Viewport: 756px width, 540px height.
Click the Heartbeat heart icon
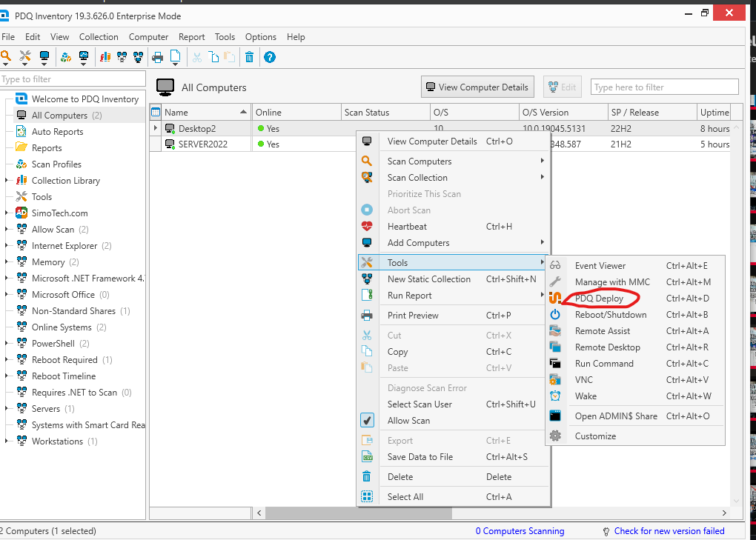(367, 227)
